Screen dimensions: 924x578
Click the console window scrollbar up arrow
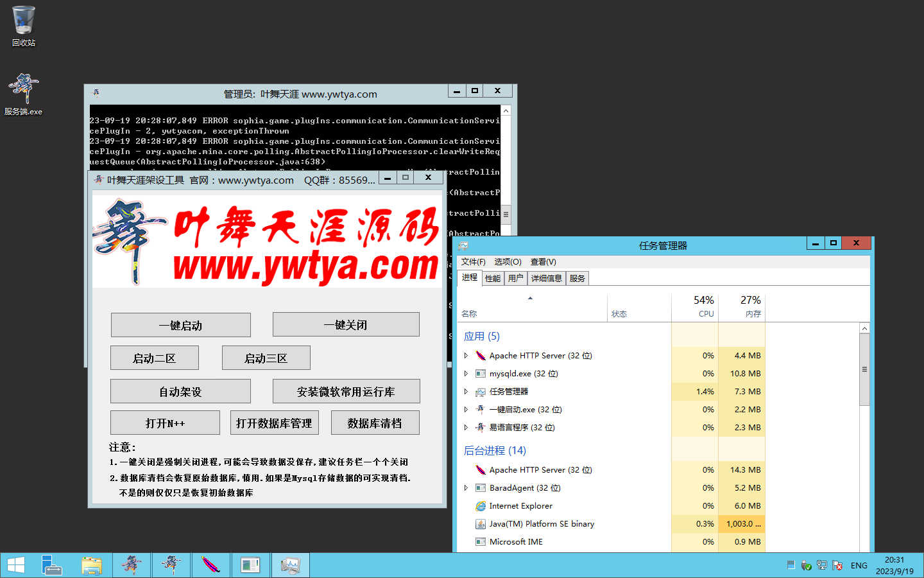506,110
